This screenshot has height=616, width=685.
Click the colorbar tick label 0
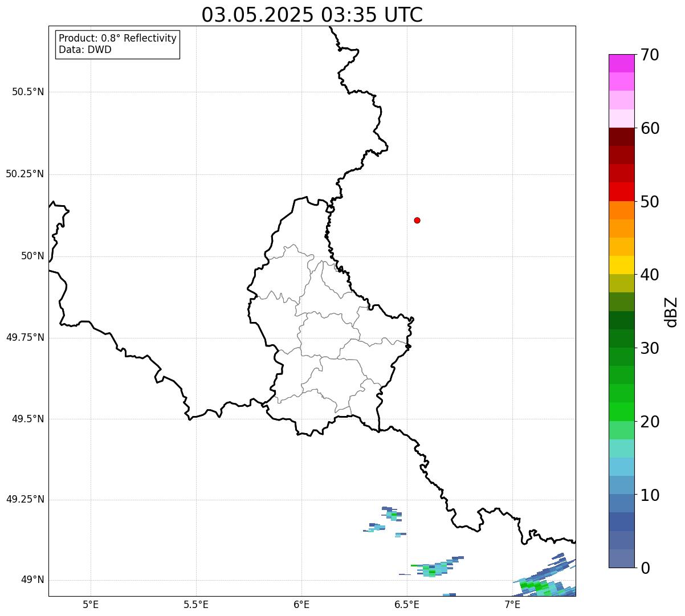(x=645, y=568)
